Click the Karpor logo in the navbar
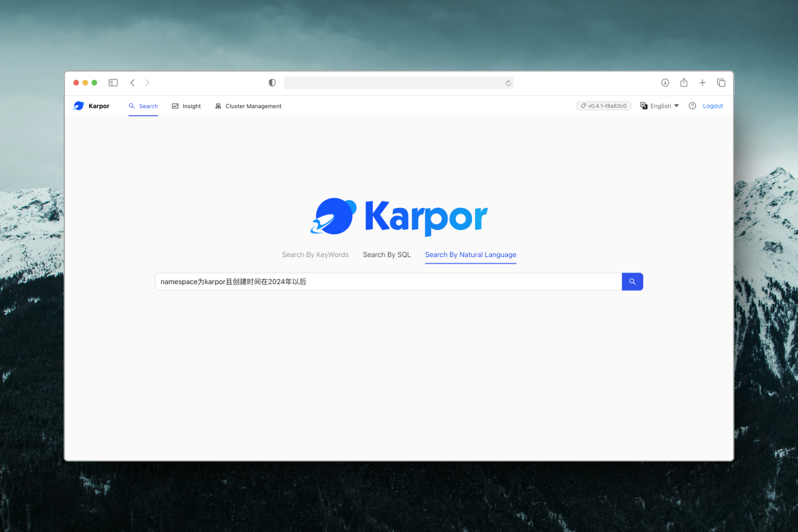This screenshot has height=532, width=798. click(x=92, y=106)
